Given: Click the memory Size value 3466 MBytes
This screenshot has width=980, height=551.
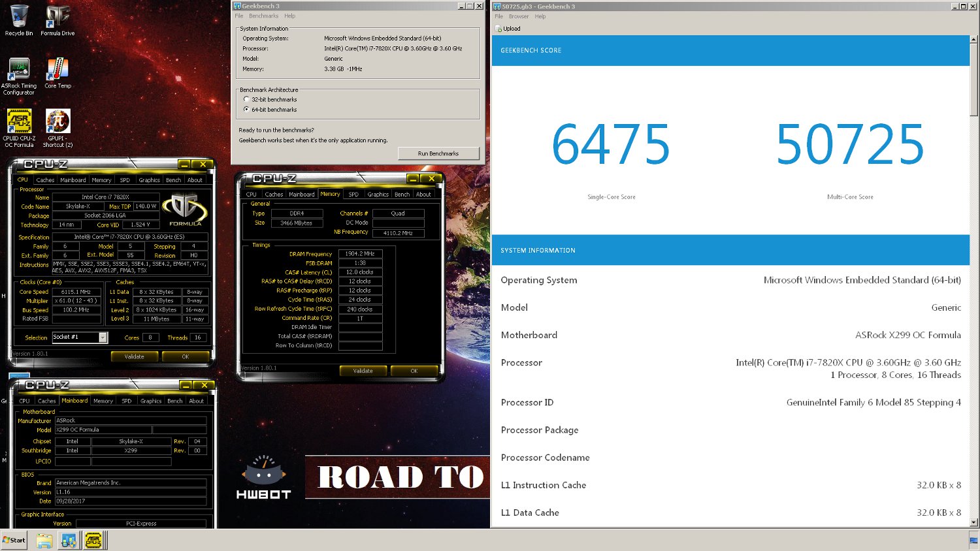Looking at the screenshot, I should coord(297,223).
